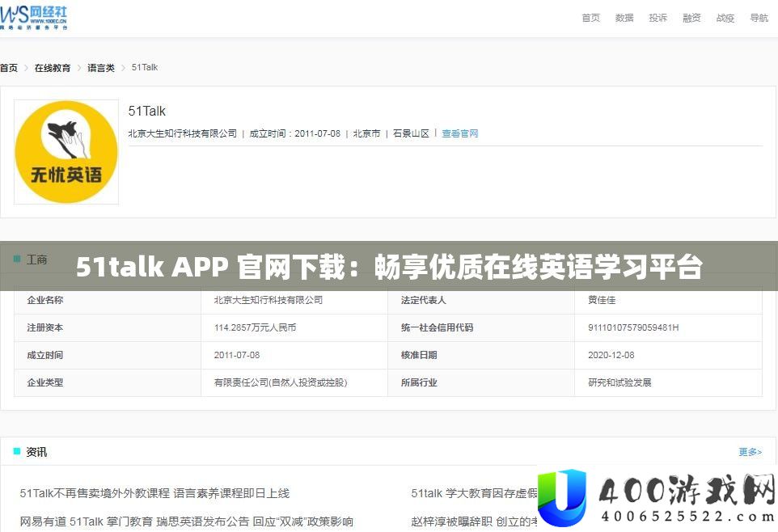The height and width of the screenshot is (532, 778).
Task: Open the 更多> link in 资讯
Action: point(751,452)
